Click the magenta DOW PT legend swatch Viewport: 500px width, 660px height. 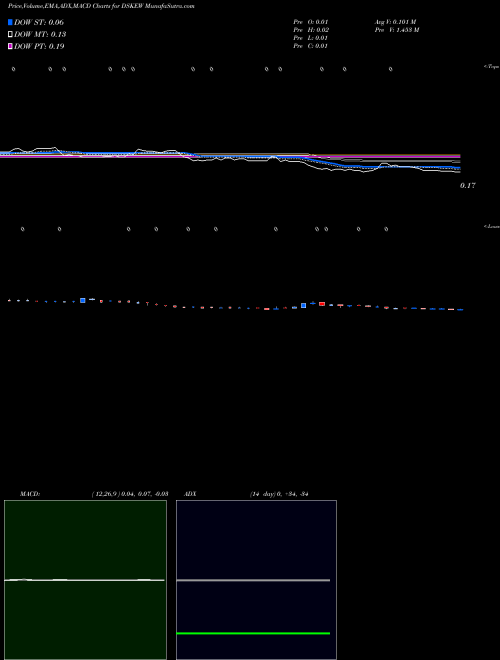(x=10, y=46)
